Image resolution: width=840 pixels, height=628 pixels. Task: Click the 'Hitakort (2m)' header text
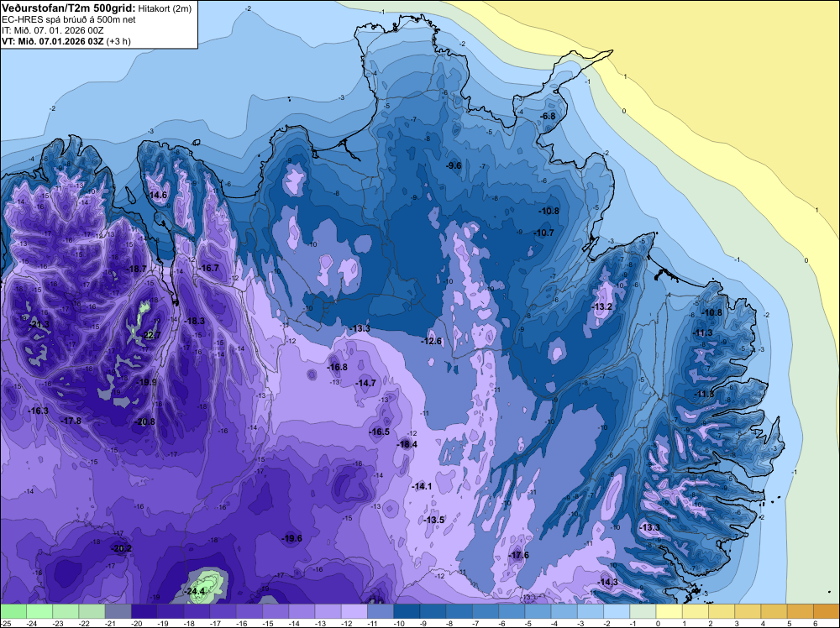[165, 8]
